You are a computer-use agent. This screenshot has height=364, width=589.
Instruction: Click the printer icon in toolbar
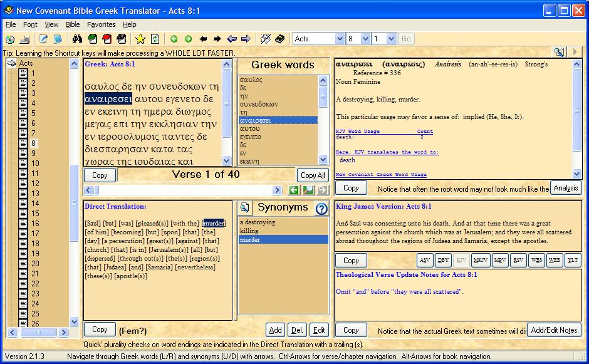coord(24,39)
